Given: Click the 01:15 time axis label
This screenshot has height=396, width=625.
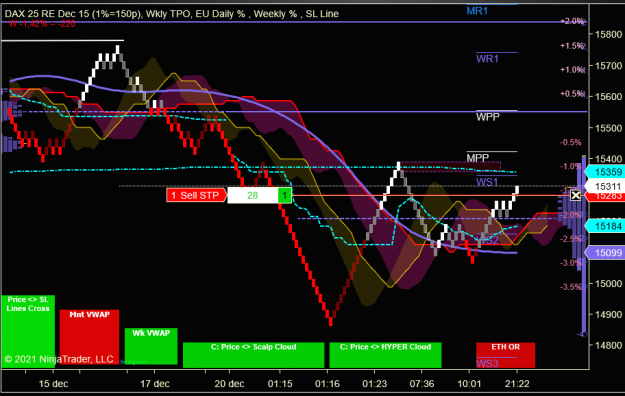Looking at the screenshot, I should coord(280,384).
